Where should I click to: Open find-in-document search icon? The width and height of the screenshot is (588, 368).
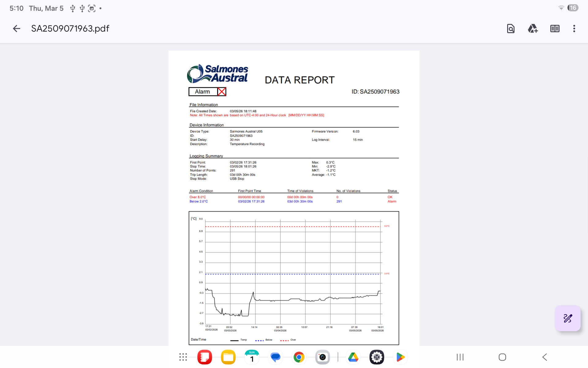click(511, 29)
